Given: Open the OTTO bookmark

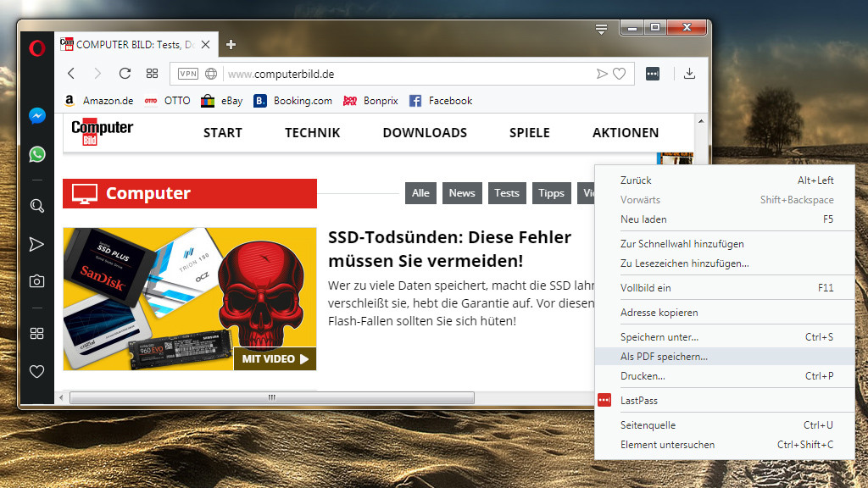Looking at the screenshot, I should 167,101.
